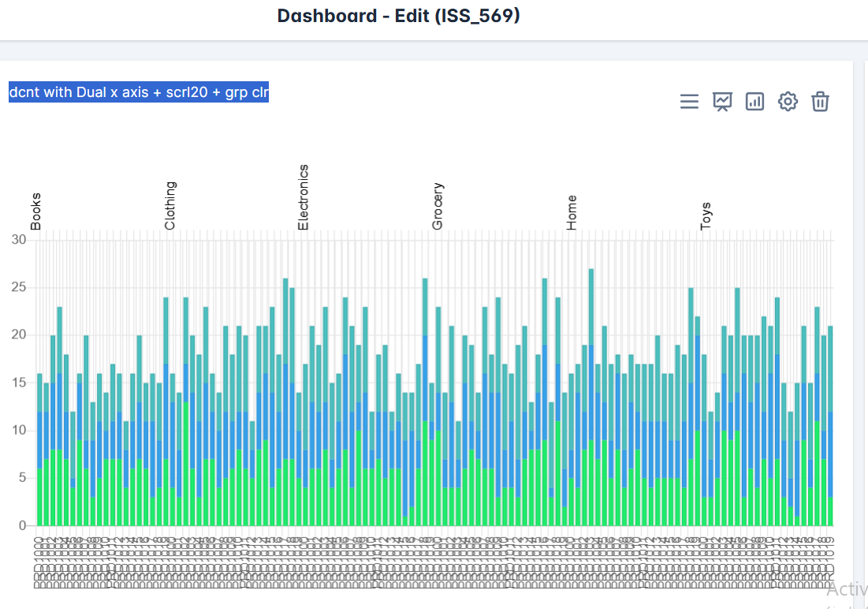Click the 30 value on the y-axis
This screenshot has width=868, height=609.
pyautogui.click(x=19, y=240)
